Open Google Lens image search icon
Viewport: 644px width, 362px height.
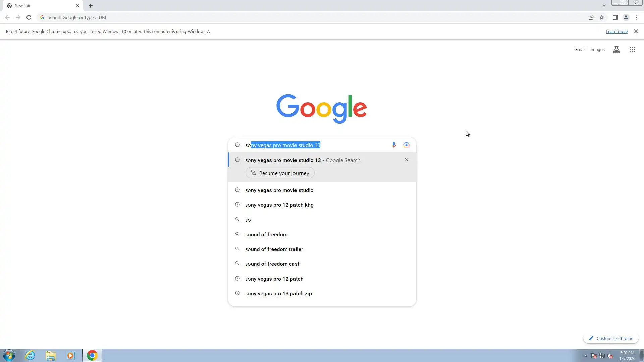click(406, 145)
